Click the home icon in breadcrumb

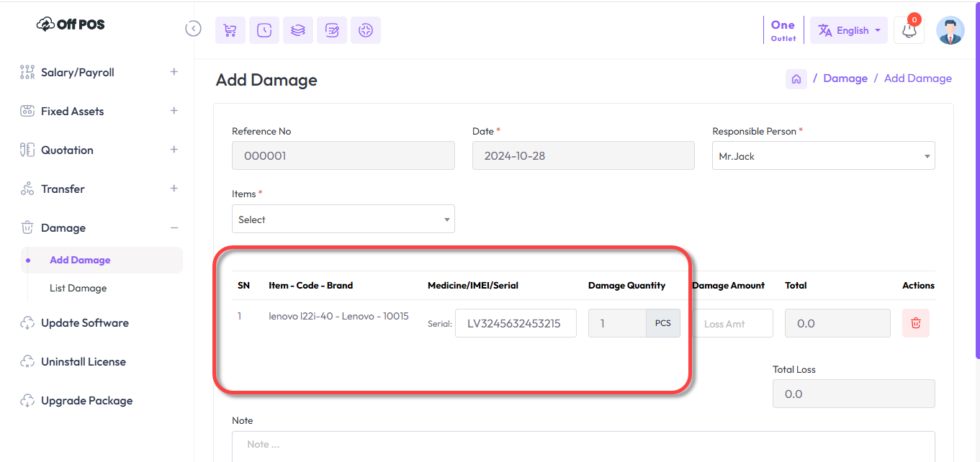(x=796, y=79)
